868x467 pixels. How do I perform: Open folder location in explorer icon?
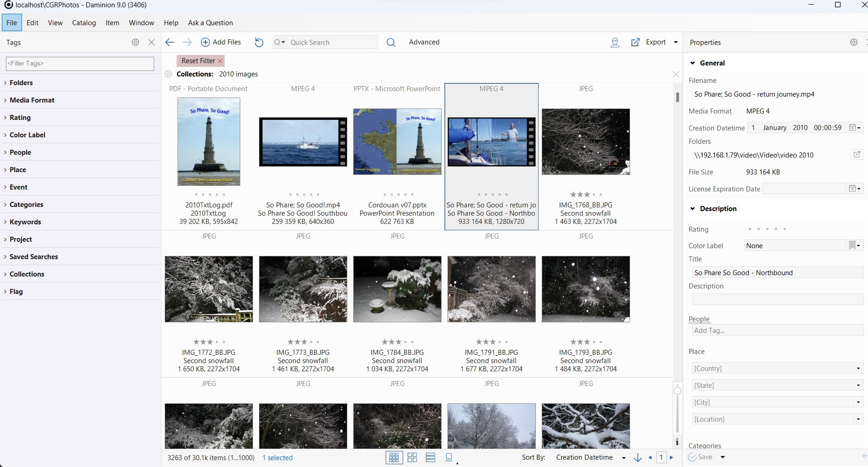coord(857,154)
